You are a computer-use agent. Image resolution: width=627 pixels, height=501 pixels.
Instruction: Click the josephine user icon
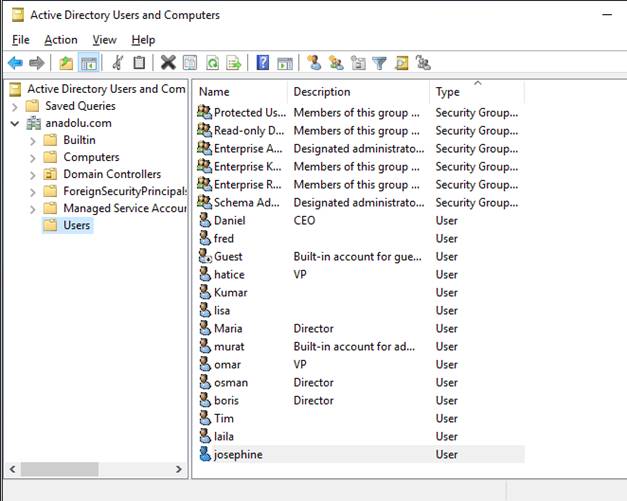click(205, 454)
